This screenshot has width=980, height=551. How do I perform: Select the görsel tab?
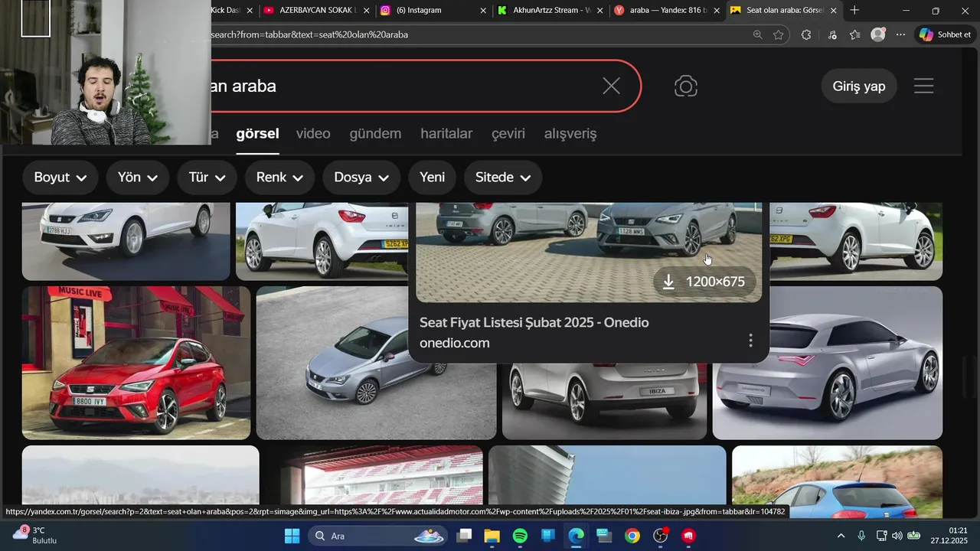point(257,134)
